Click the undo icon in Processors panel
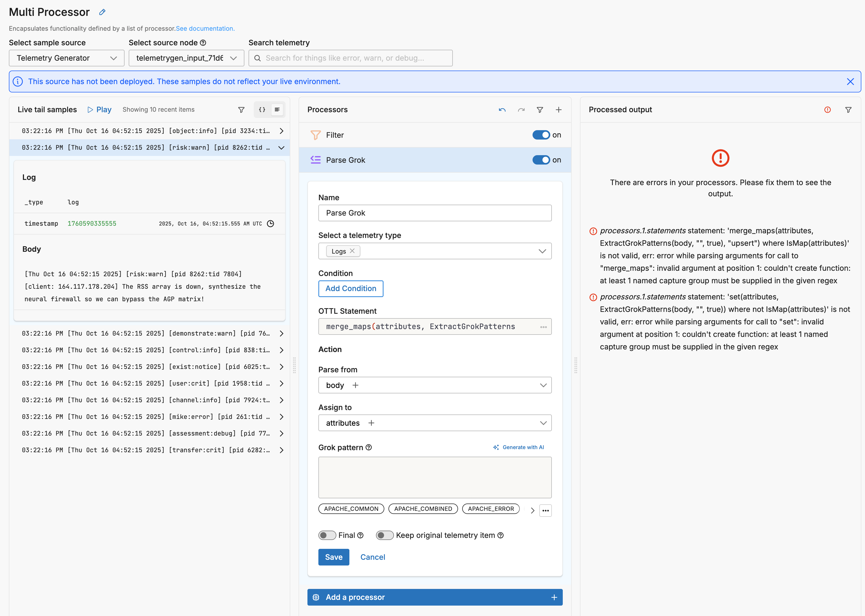Screen dimensions: 865x616 [x=502, y=110]
